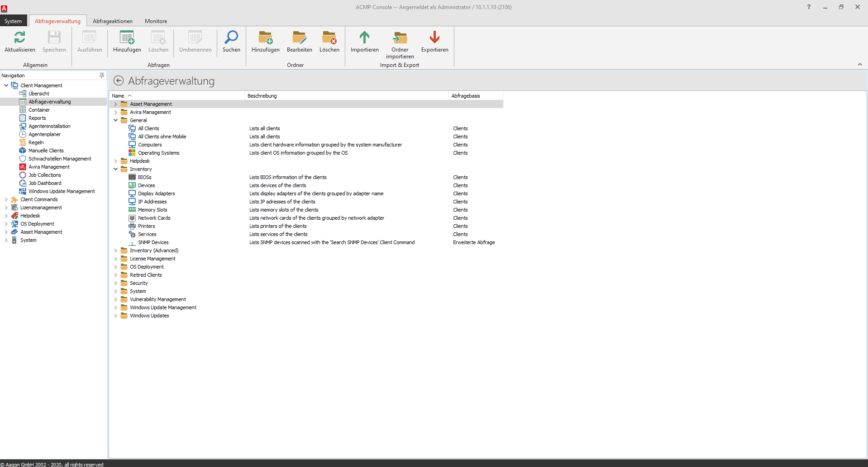Viewport: 868px width, 467px height.
Task: Open Container in navigation
Action: (x=39, y=110)
